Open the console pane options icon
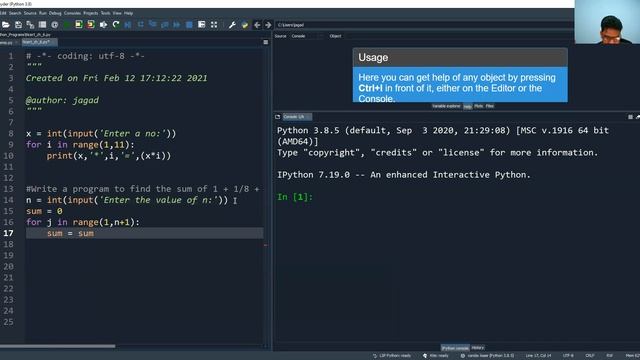 point(630,117)
